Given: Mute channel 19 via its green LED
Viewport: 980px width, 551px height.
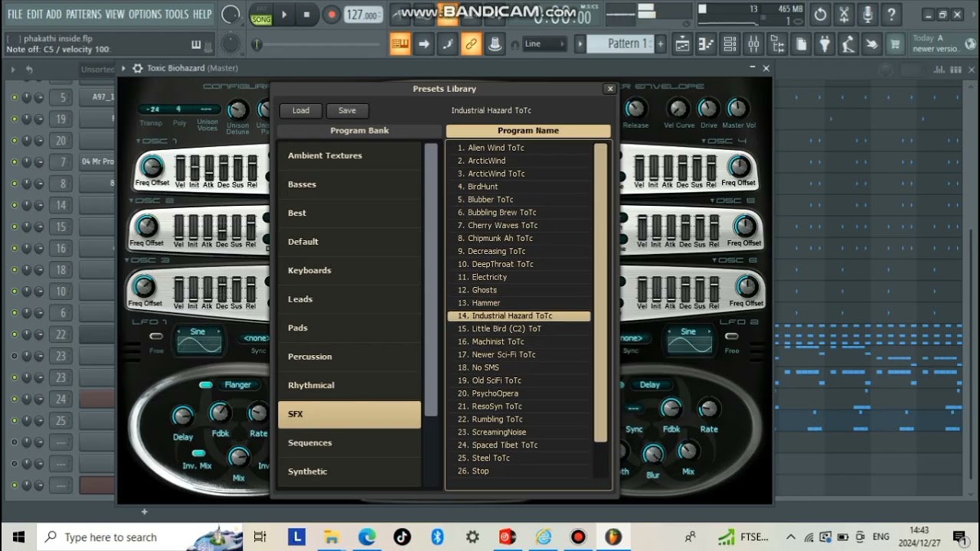Looking at the screenshot, I should pos(14,119).
